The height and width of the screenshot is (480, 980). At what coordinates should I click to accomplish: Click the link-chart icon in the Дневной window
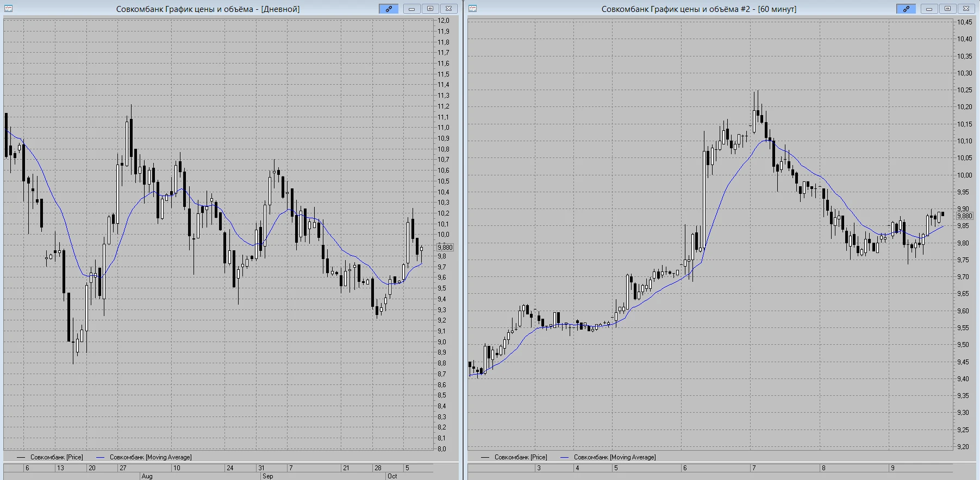[x=389, y=9]
